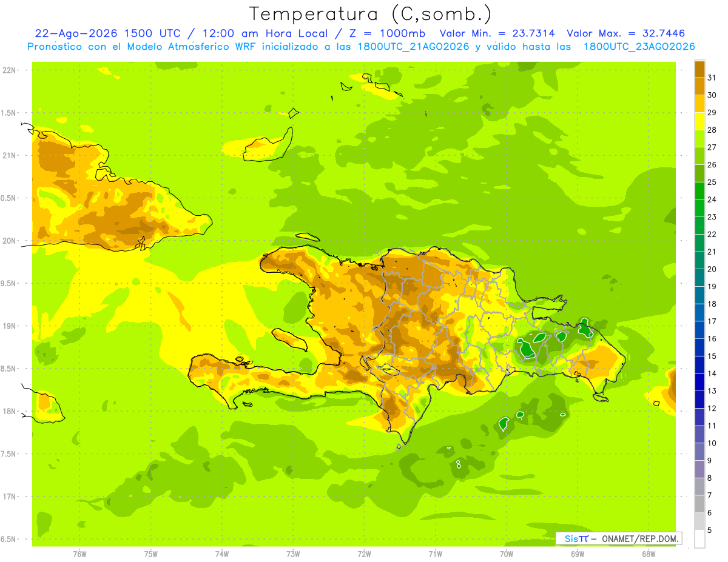Click the "75W" longitude label
The height and width of the screenshot is (562, 728).
pyautogui.click(x=151, y=554)
